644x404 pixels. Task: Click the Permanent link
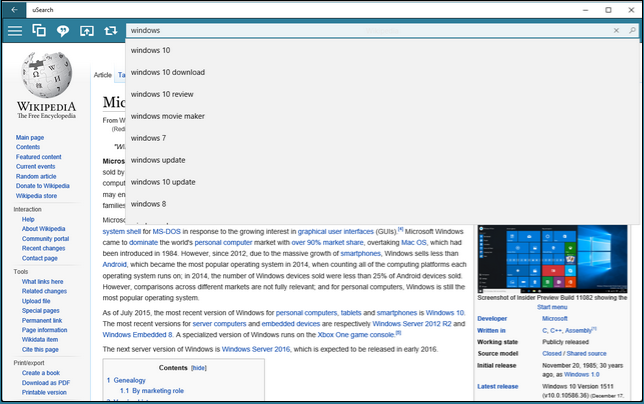point(42,320)
